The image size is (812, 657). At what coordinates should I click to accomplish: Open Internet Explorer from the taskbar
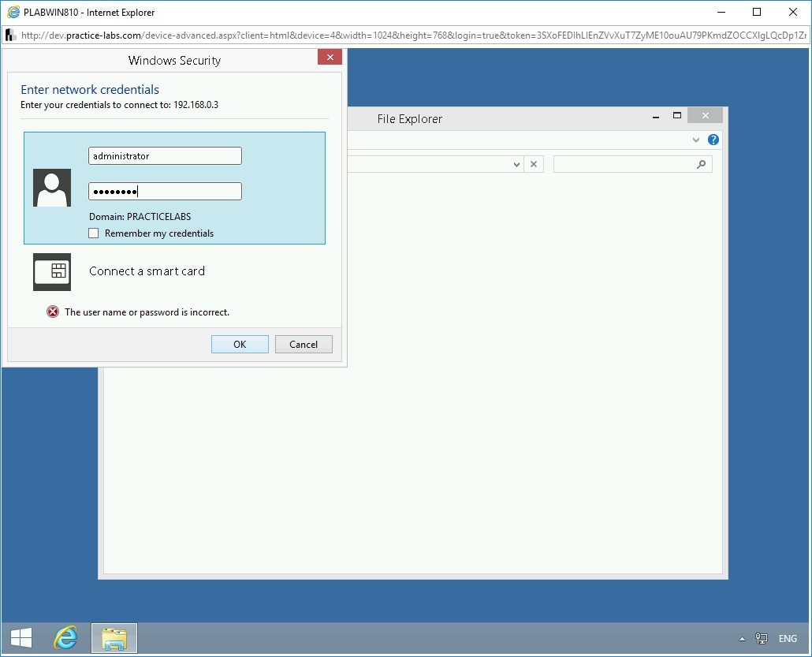pos(66,637)
